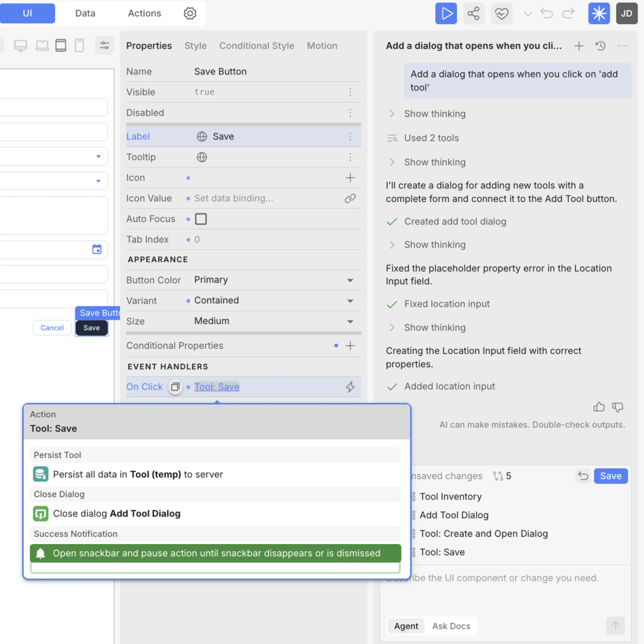Open chat history clock icon
Image resolution: width=644 pixels, height=644 pixels.
pyautogui.click(x=600, y=46)
